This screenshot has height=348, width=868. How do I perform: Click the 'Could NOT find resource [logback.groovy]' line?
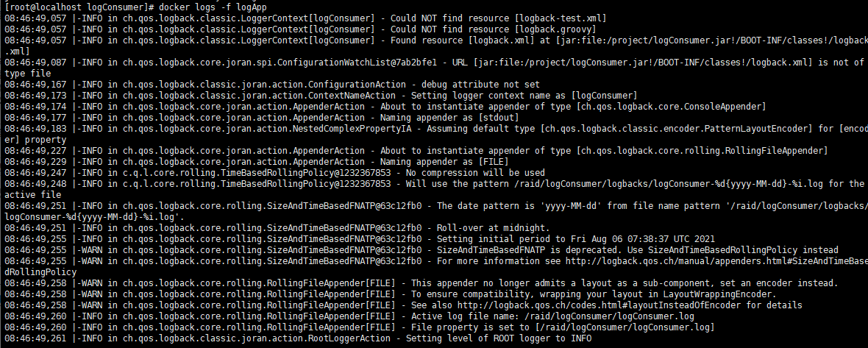tap(301, 29)
